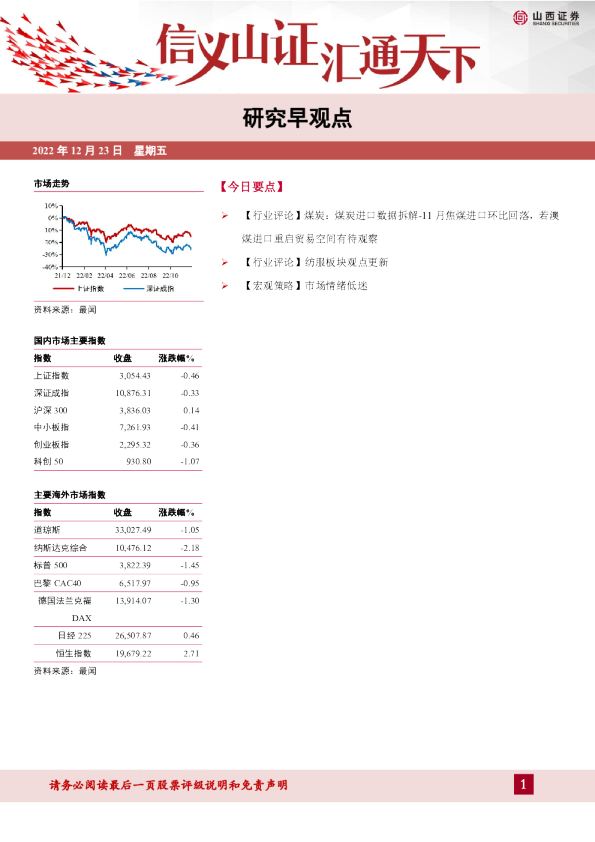This screenshot has width=595, height=842.
Task: Click the arrow bullet beside 纺服板块观点更新
Action: pos(224,263)
